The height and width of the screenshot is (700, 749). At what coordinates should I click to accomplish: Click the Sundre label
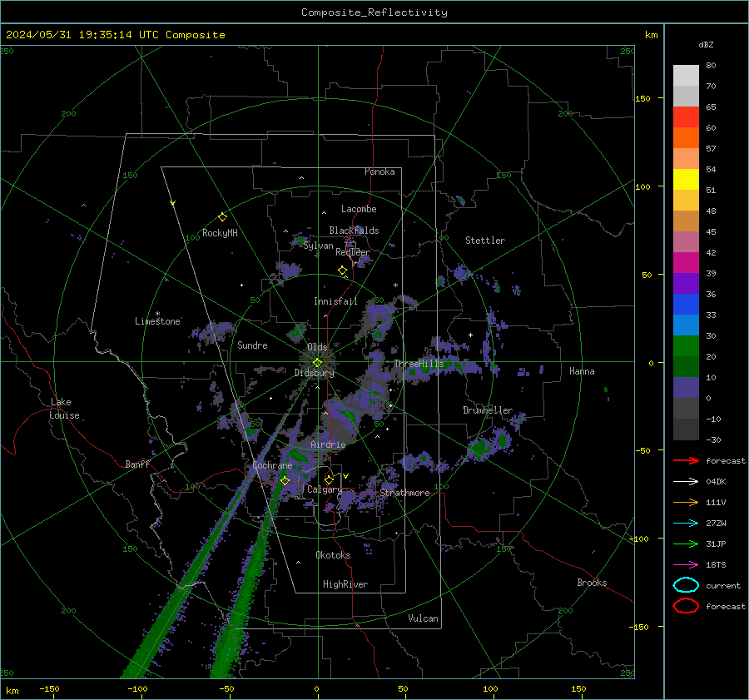point(252,345)
